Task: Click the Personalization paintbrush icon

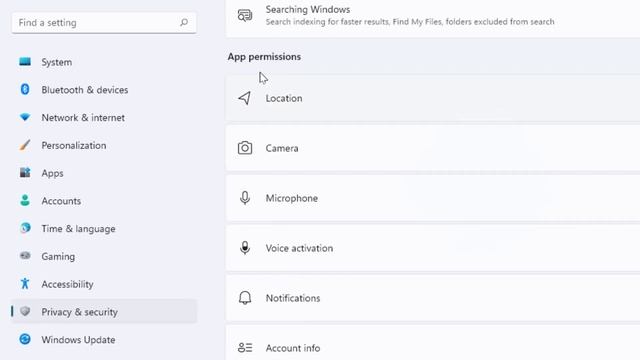Action: (25, 145)
